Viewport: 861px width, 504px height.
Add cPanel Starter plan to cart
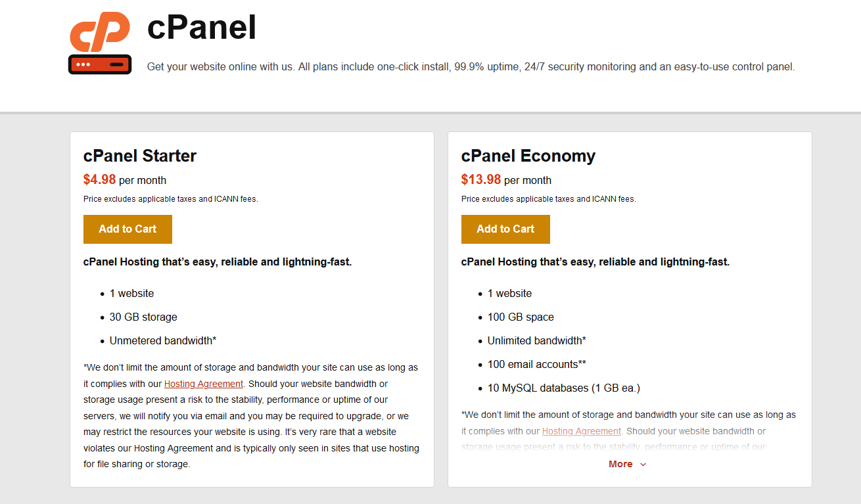[x=128, y=229]
